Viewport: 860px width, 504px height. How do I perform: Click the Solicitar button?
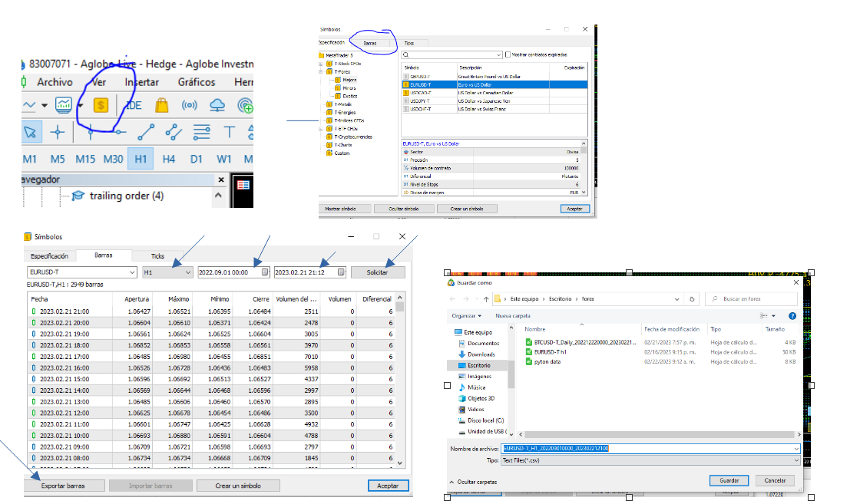coord(378,272)
